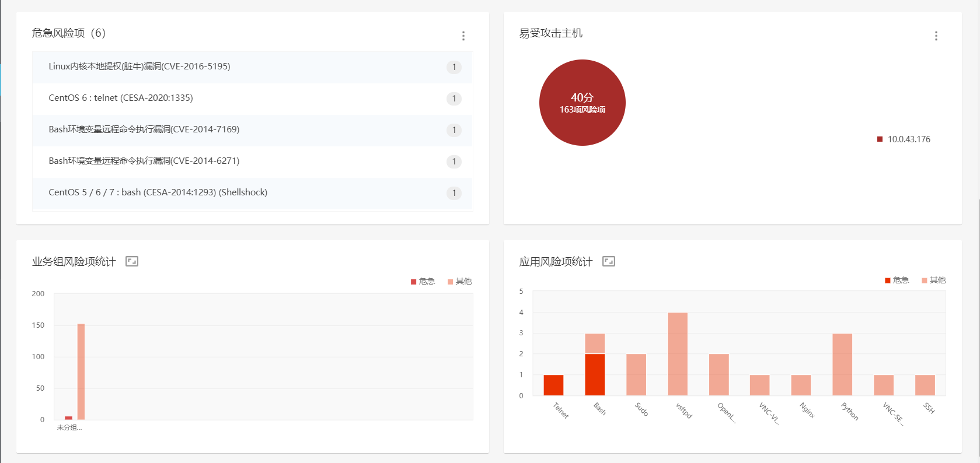This screenshot has width=980, height=463.
Task: Click the 应用风险项统计 title
Action: click(556, 262)
